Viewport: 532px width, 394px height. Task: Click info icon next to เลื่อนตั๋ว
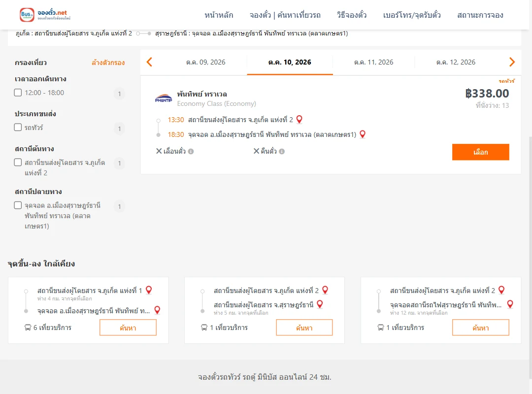(191, 151)
